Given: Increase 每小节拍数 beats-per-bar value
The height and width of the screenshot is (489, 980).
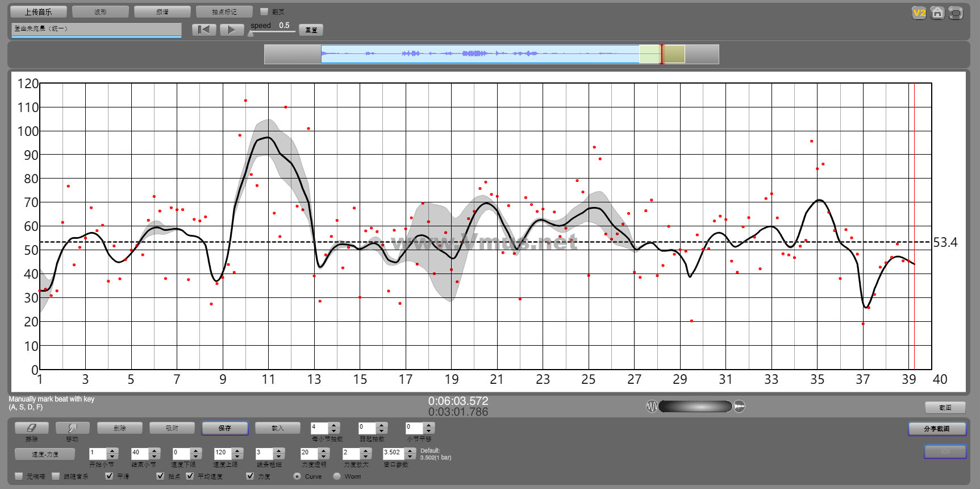Looking at the screenshot, I should [x=335, y=425].
